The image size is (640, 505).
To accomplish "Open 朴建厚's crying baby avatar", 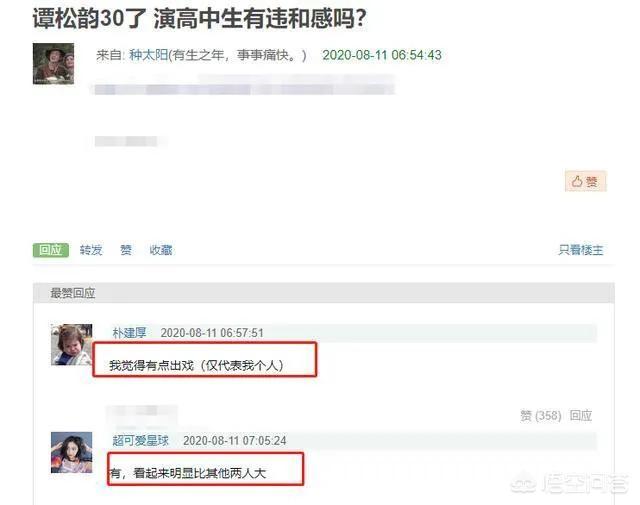I will (71, 345).
